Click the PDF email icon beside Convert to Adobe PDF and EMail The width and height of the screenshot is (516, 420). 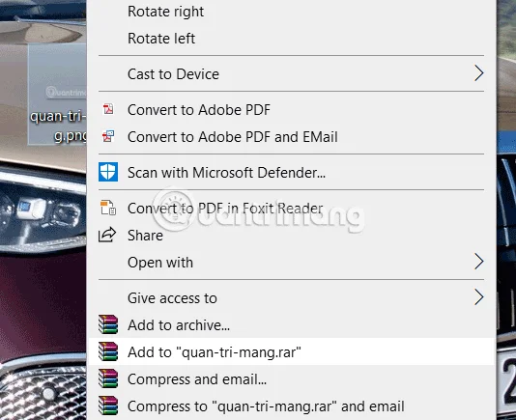coord(108,136)
